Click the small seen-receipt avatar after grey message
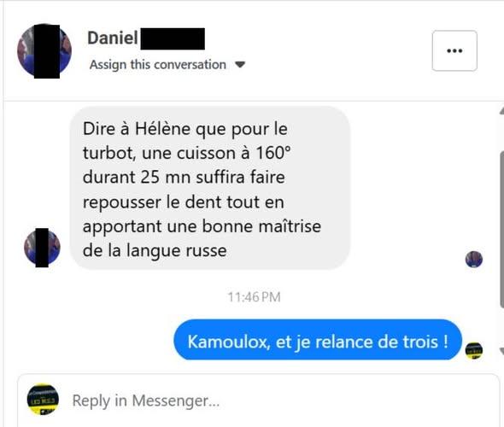This screenshot has width=504, height=427. pos(474,260)
